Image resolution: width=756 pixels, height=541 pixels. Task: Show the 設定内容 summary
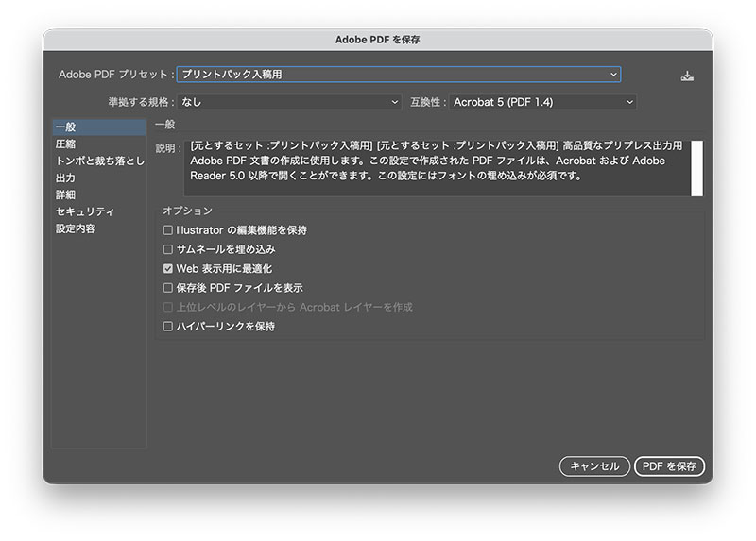click(x=76, y=228)
